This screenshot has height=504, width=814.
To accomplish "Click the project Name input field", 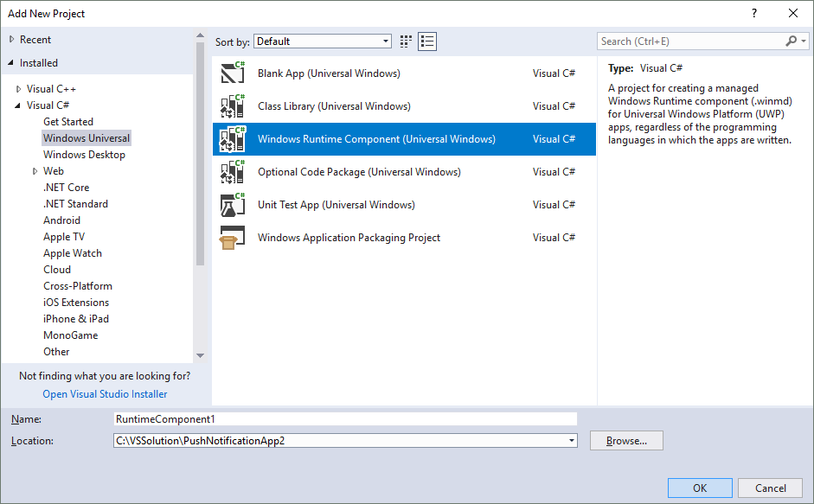I will click(344, 419).
